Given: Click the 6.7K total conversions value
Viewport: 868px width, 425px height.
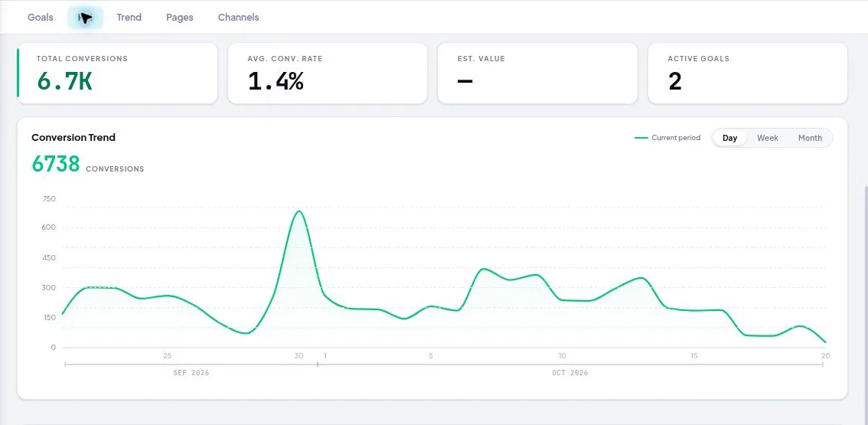Looking at the screenshot, I should tap(65, 81).
